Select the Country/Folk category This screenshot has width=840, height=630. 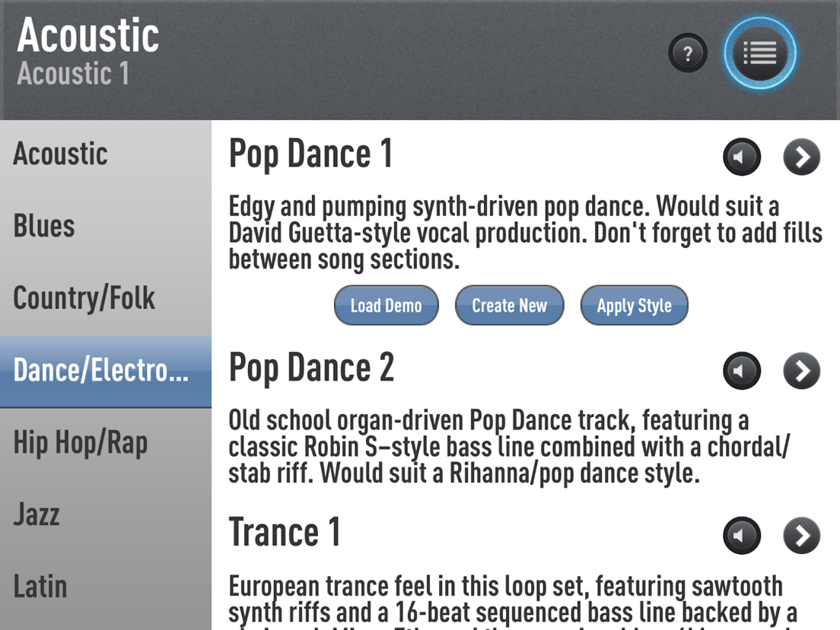point(106,298)
